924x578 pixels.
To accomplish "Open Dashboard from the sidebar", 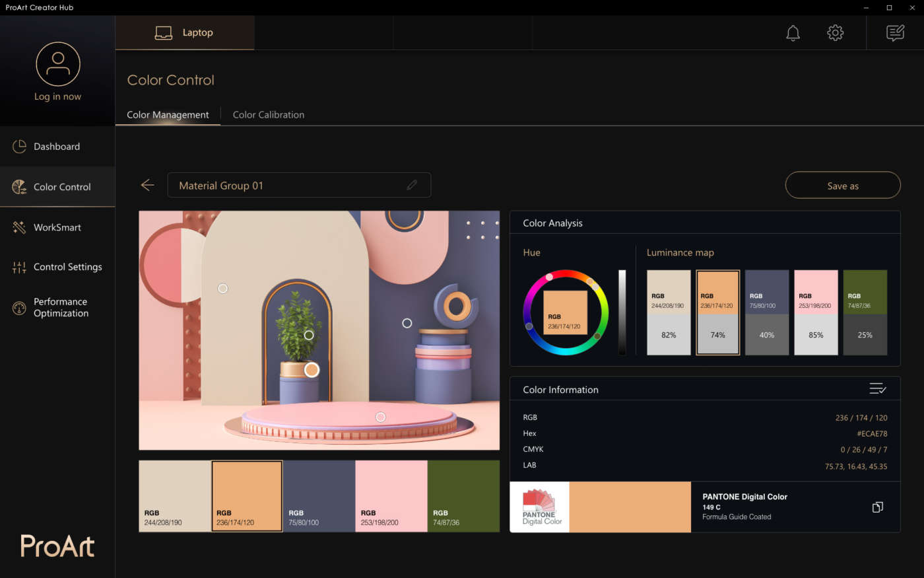I will (57, 147).
